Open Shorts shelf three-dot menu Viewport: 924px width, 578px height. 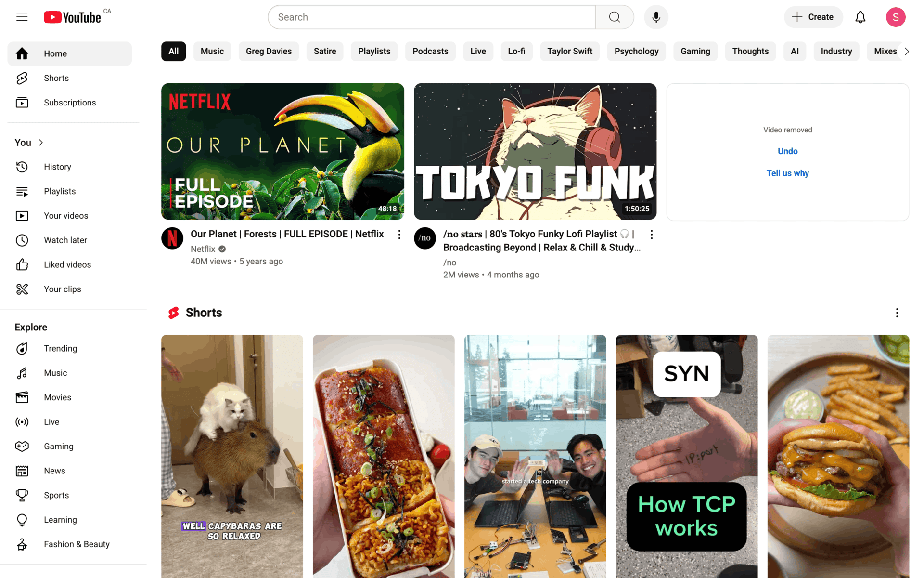coord(897,313)
